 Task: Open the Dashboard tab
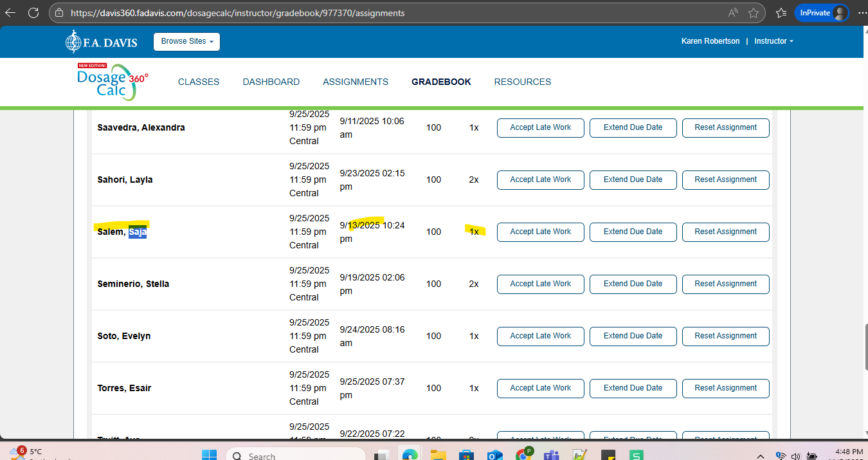pyautogui.click(x=271, y=82)
